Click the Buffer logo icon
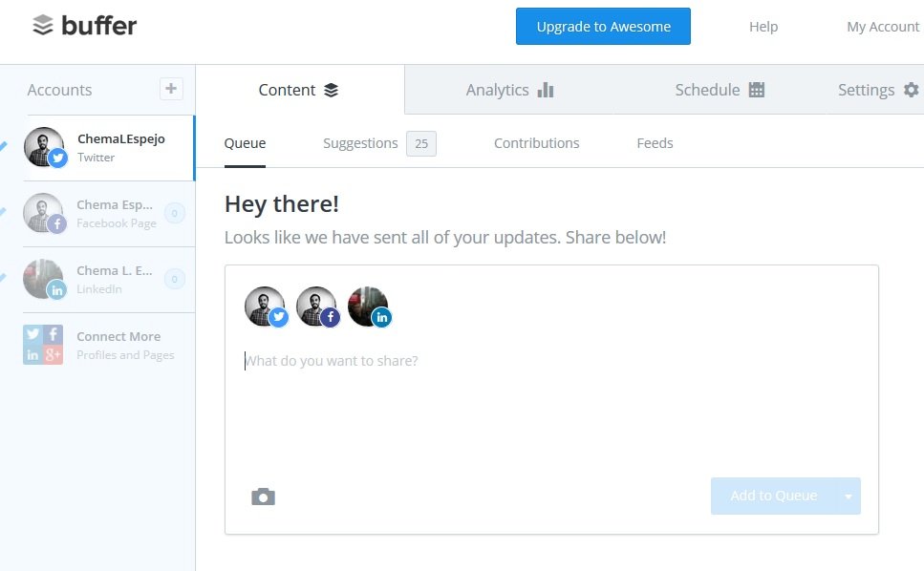 42,26
